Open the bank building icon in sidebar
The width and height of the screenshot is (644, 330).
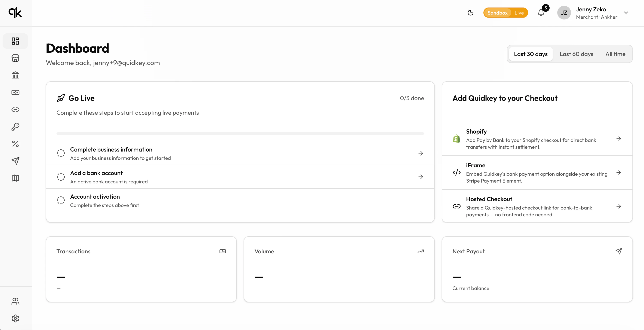pos(15,75)
